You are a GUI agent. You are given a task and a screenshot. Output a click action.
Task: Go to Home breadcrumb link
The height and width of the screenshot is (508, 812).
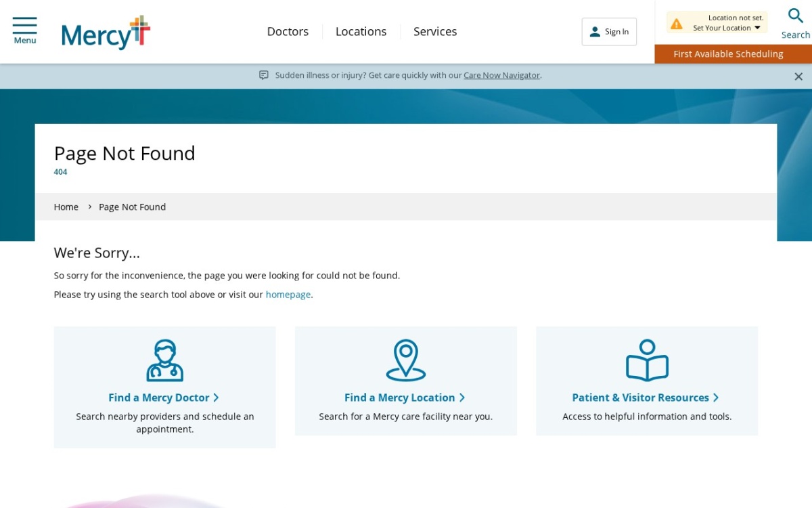click(x=66, y=207)
